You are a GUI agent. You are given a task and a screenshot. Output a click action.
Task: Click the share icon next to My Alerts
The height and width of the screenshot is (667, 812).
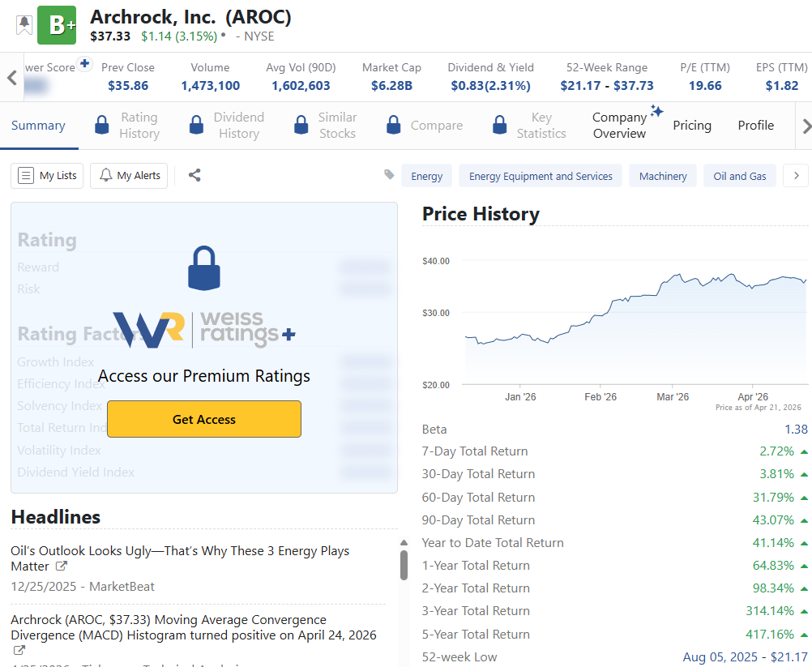194,175
